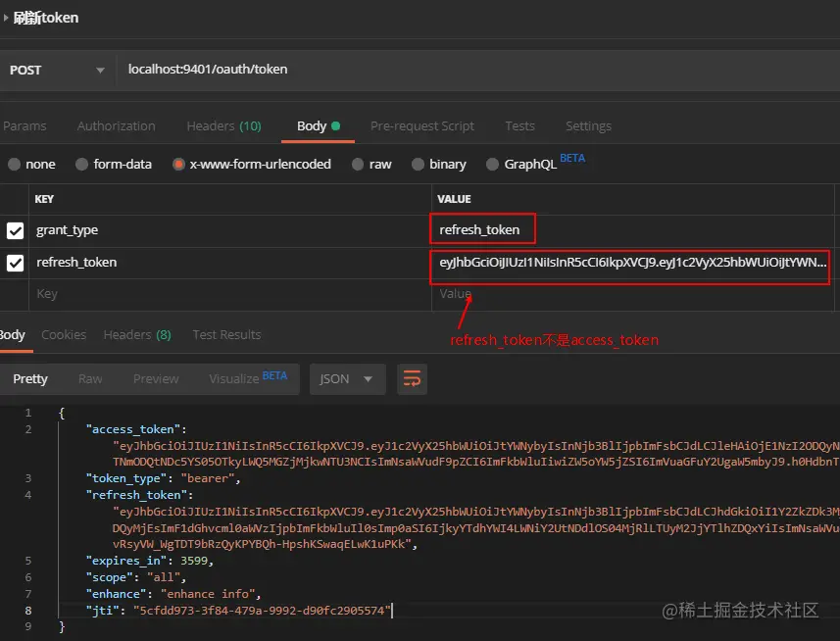Screen dimensions: 840x641
Task: Open the JSON format dropdown
Action: 347,379
